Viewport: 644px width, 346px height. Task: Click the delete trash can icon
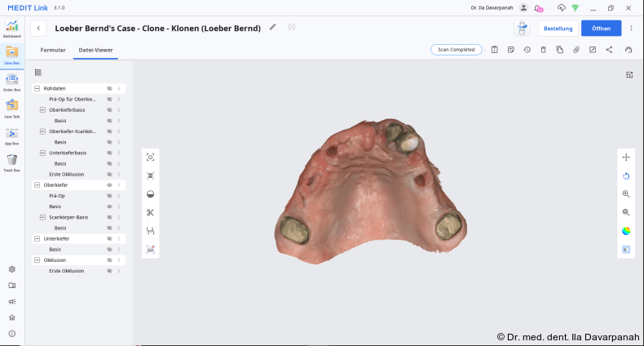point(544,50)
